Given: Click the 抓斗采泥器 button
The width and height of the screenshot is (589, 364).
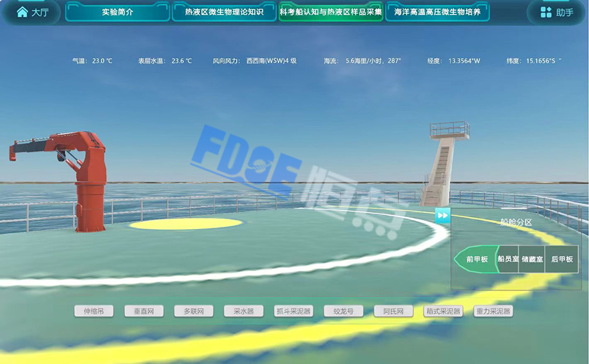Looking at the screenshot, I should coord(293,311).
